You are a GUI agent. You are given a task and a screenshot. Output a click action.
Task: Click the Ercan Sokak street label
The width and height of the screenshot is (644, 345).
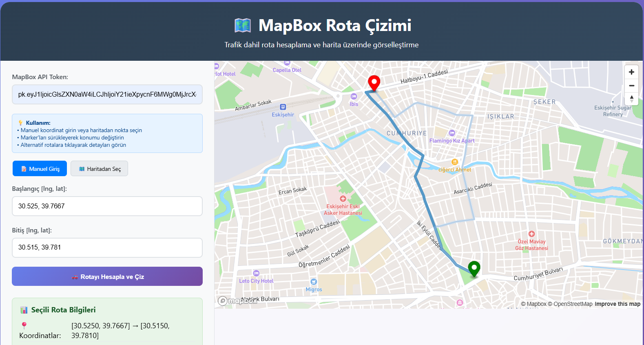point(292,190)
